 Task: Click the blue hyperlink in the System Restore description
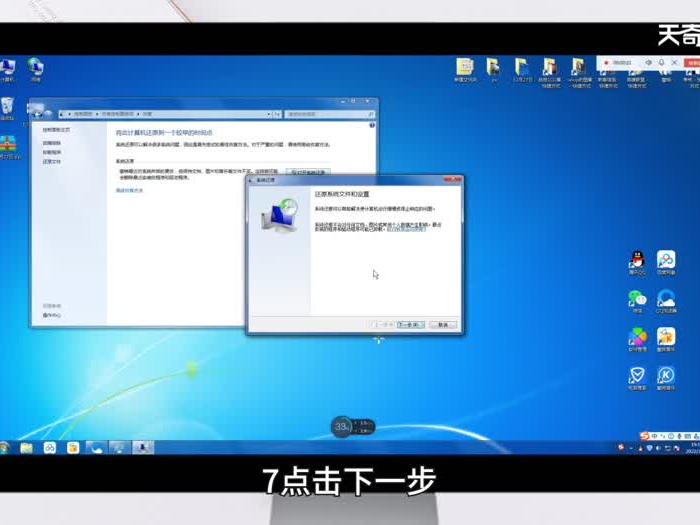point(406,229)
